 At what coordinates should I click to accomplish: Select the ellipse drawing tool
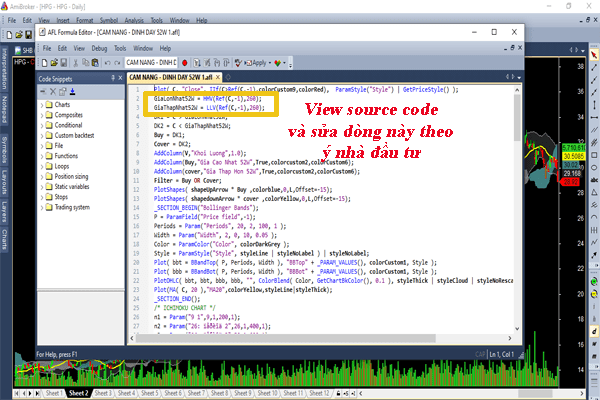594,168
